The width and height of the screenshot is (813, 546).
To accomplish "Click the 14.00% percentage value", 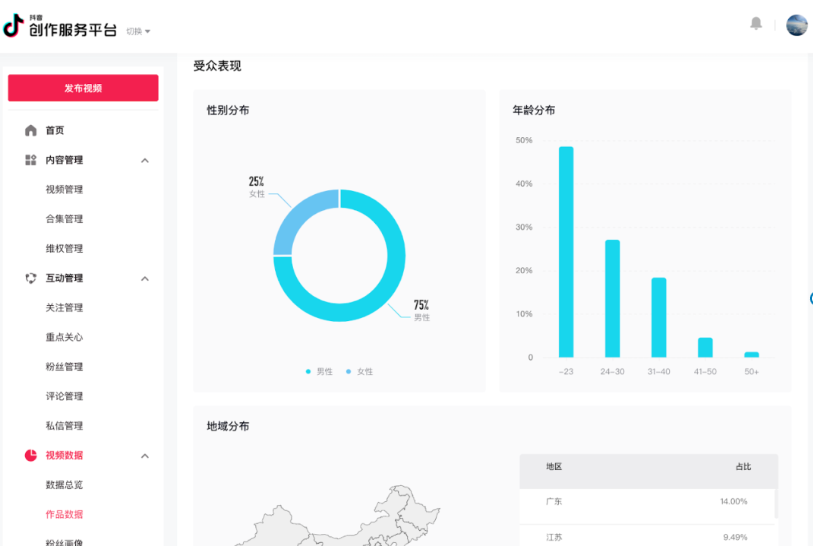I will (733, 501).
